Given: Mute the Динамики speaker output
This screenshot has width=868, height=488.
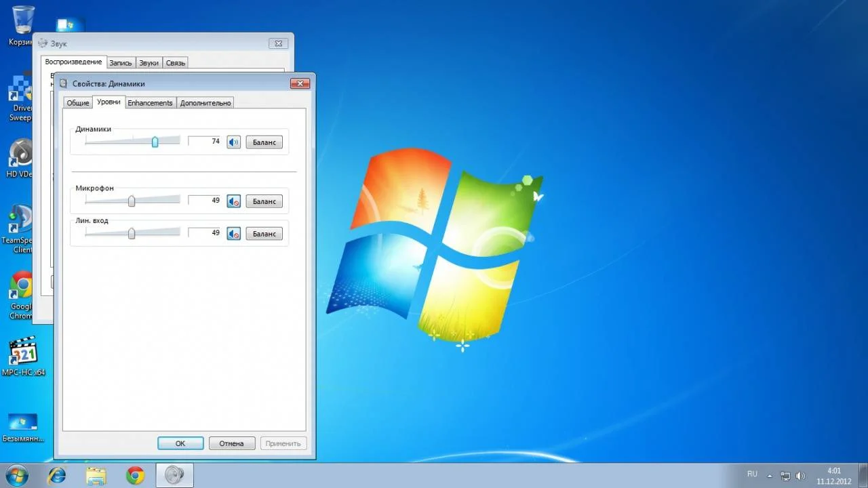Looking at the screenshot, I should [x=234, y=142].
